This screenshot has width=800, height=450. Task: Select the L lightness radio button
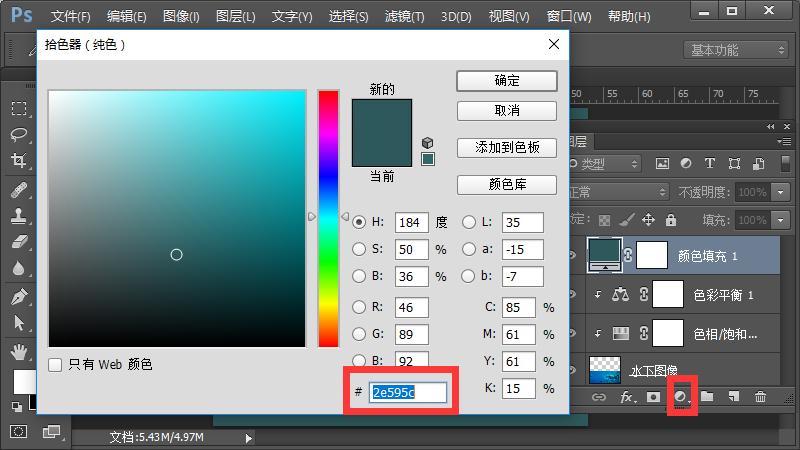point(468,222)
